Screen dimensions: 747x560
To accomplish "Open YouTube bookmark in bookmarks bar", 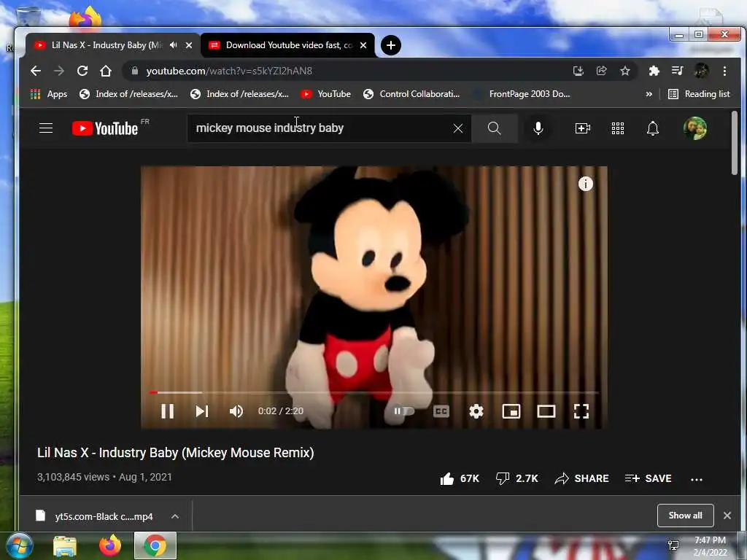I will click(326, 94).
